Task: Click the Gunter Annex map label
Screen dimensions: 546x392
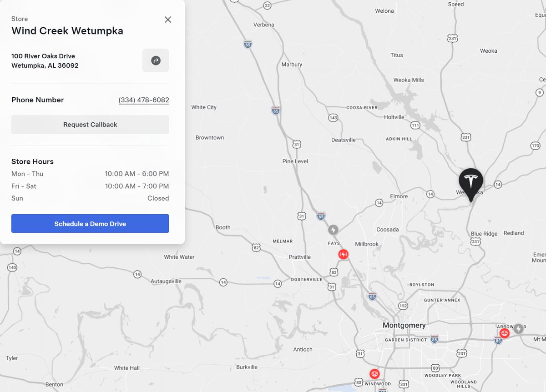Action: pyautogui.click(x=442, y=300)
